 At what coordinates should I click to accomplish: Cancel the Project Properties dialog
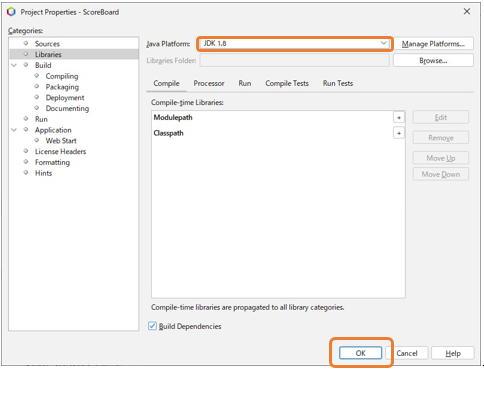pyautogui.click(x=407, y=353)
